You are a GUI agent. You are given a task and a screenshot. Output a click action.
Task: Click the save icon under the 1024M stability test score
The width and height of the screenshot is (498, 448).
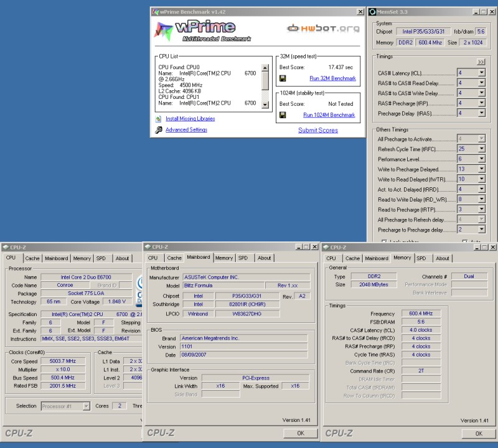click(x=283, y=114)
